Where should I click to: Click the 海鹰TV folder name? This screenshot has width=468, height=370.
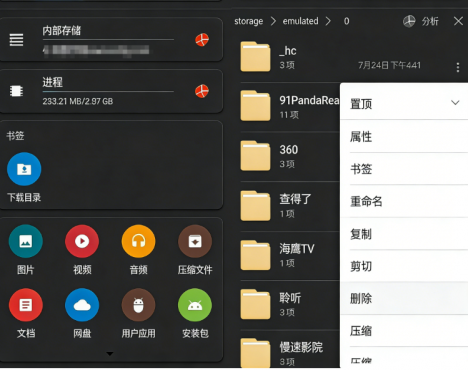click(x=297, y=248)
